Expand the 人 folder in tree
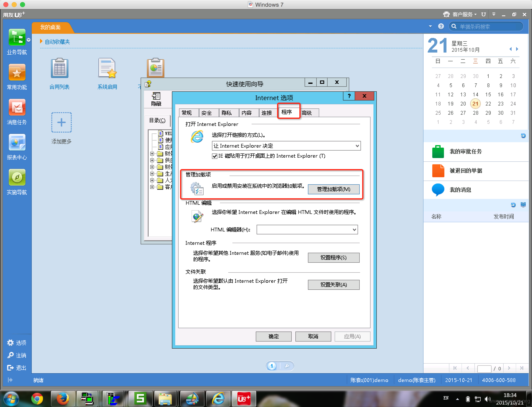This screenshot has height=407, width=532. tap(152, 180)
